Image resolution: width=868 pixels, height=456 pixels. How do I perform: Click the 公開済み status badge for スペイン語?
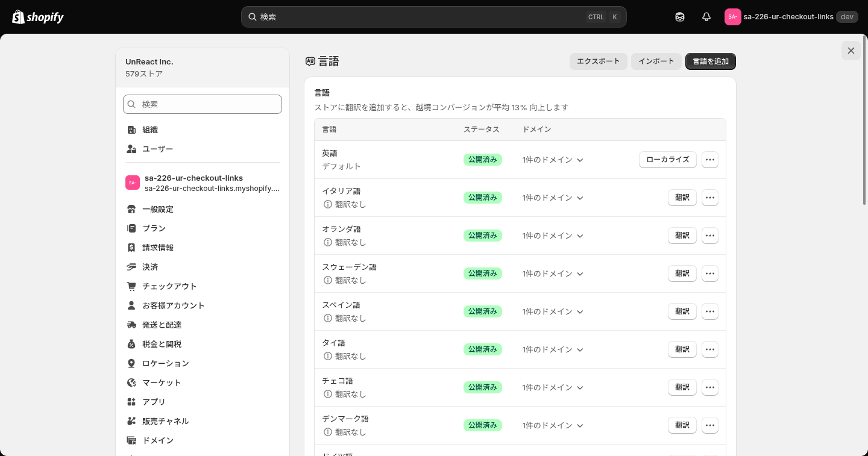[x=483, y=311]
